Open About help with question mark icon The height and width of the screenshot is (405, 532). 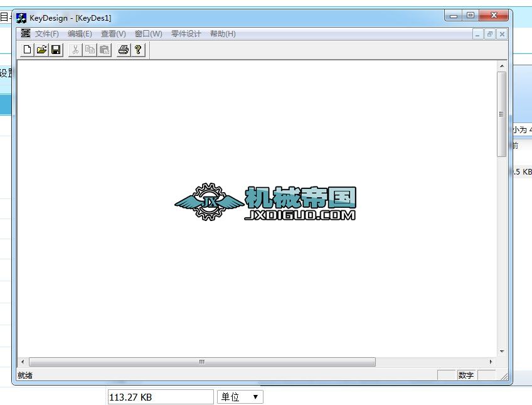(x=138, y=50)
